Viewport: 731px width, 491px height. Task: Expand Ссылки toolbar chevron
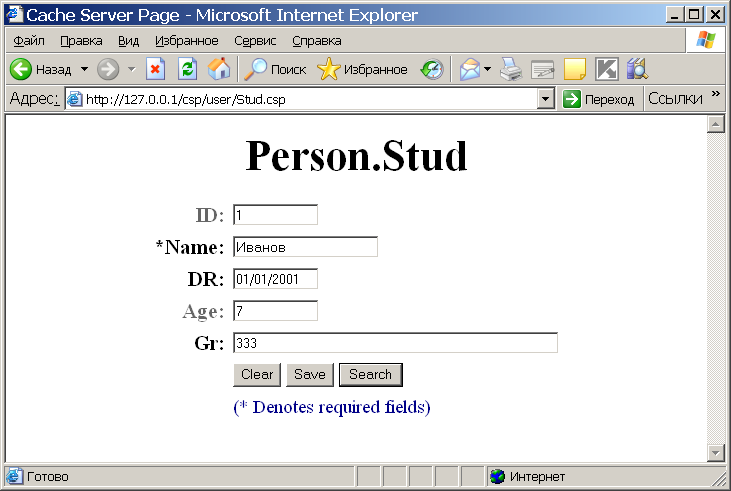[x=716, y=94]
